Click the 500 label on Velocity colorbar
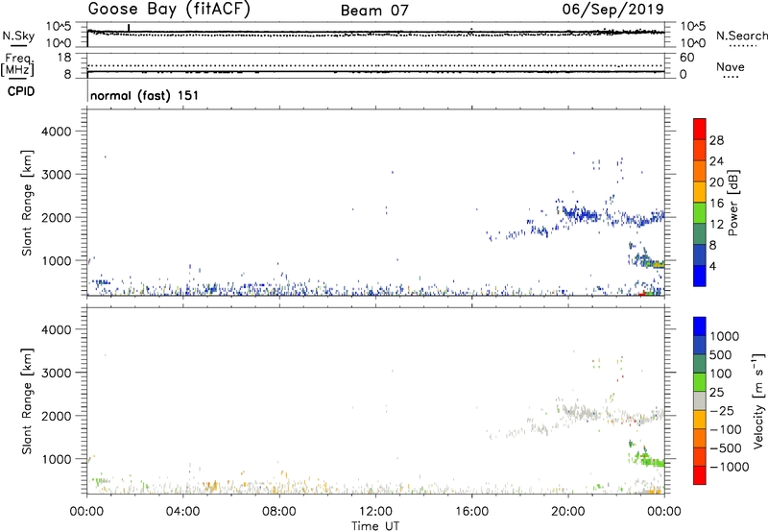This screenshot has height=532, width=768. [x=721, y=354]
